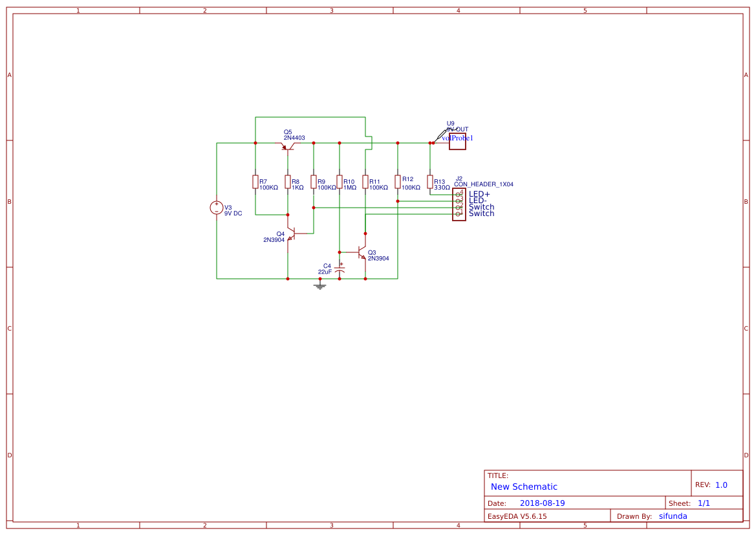Click the R7 100KΩ resistor symbol
The height and width of the screenshot is (535, 756).
coord(255,182)
